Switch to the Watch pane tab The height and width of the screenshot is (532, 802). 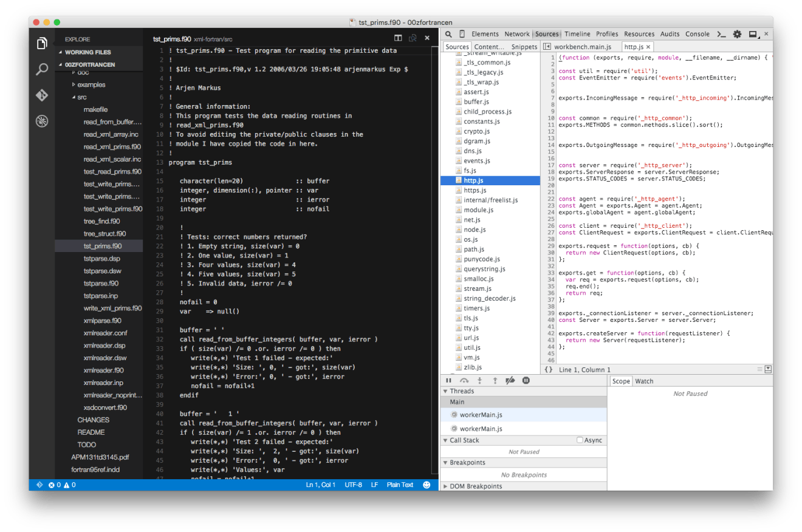click(x=644, y=381)
